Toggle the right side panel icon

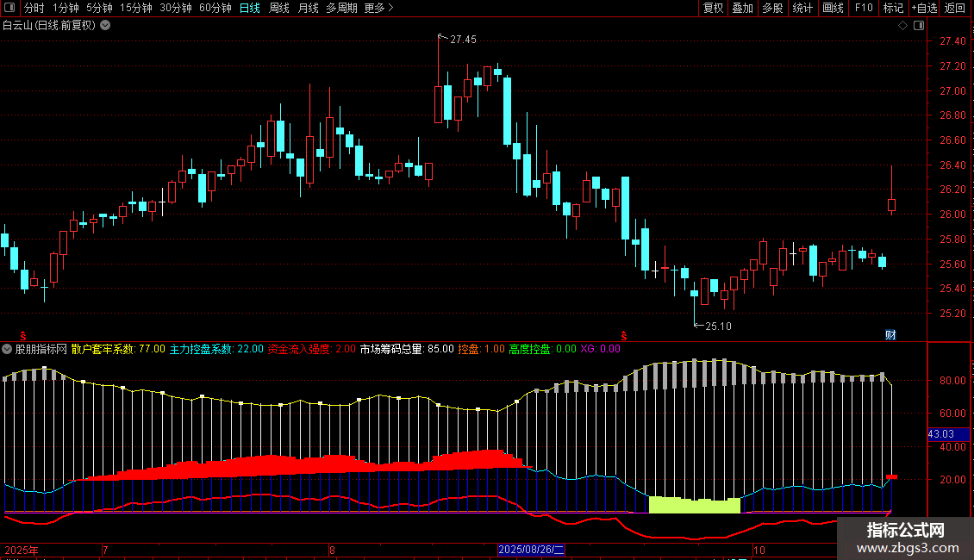(920, 26)
